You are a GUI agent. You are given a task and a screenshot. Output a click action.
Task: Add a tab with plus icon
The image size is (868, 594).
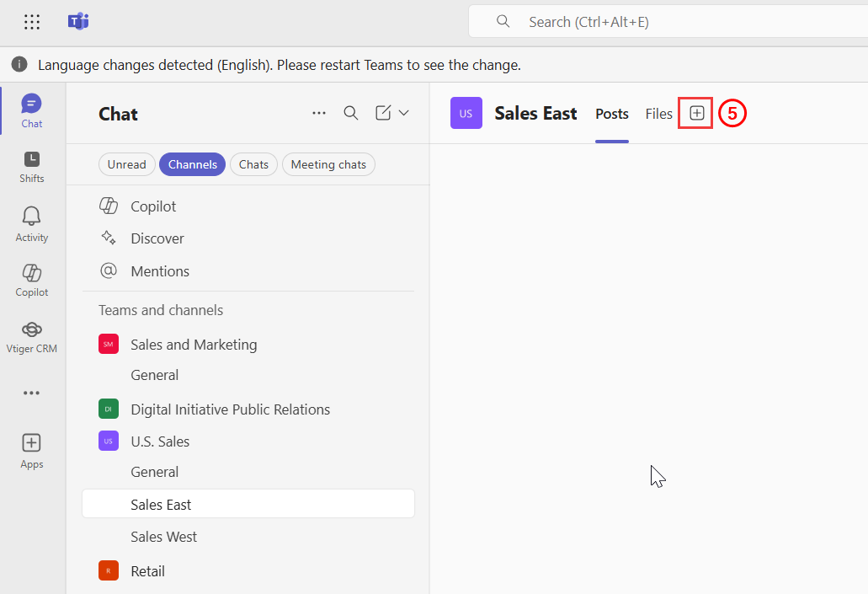coord(696,113)
